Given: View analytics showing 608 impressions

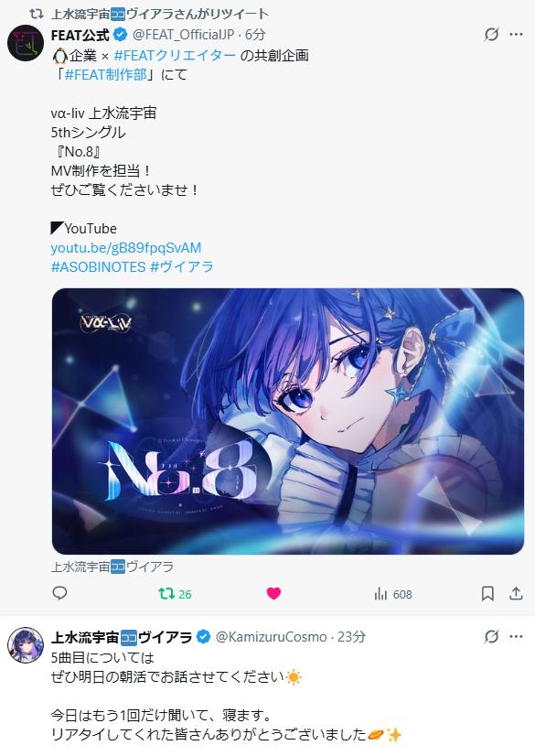Looking at the screenshot, I should tap(393, 595).
